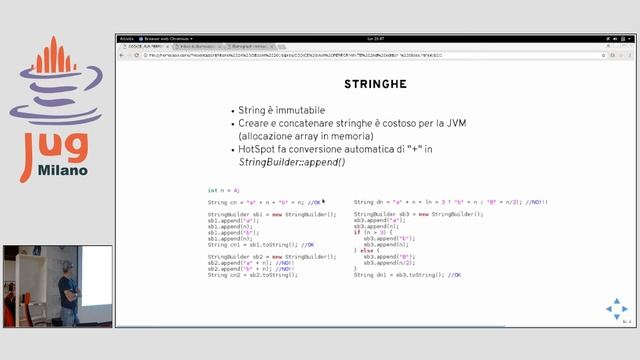Click 'StringBuilder sb2 = new StringBuilder();' line

click(x=272, y=257)
